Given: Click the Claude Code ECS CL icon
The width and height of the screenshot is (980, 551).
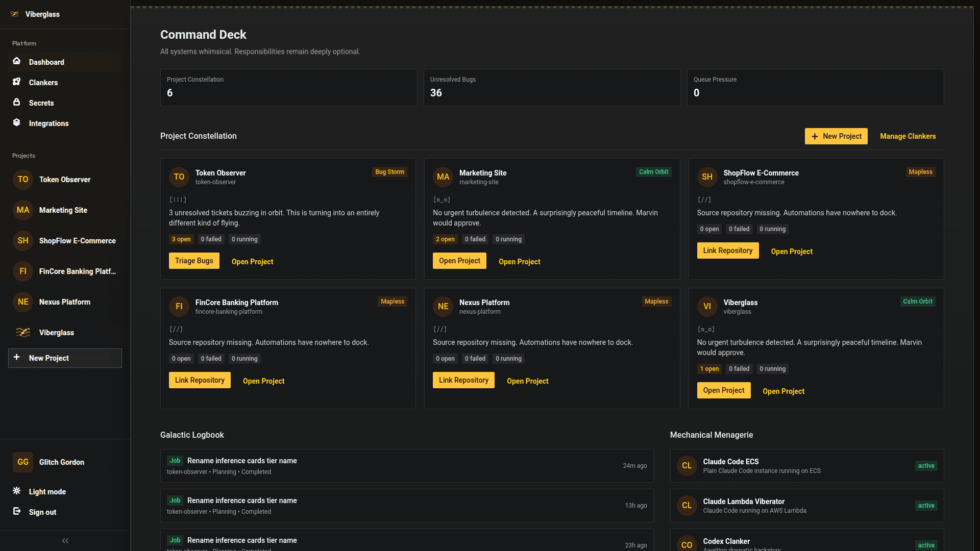Looking at the screenshot, I should (687, 465).
